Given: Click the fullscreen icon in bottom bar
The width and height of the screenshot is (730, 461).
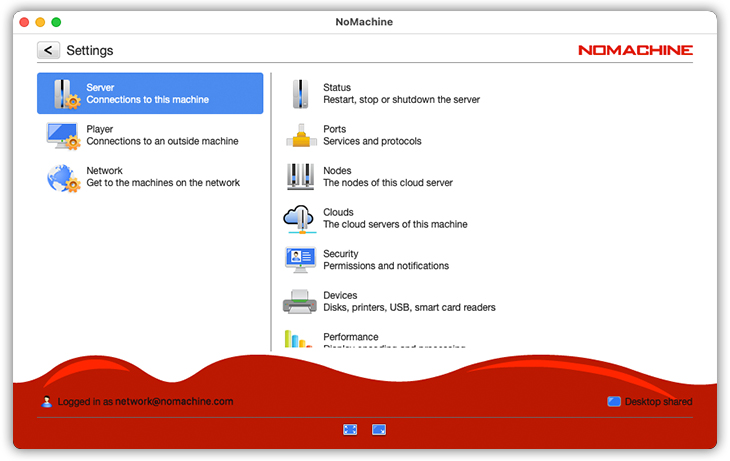Looking at the screenshot, I should 350,430.
